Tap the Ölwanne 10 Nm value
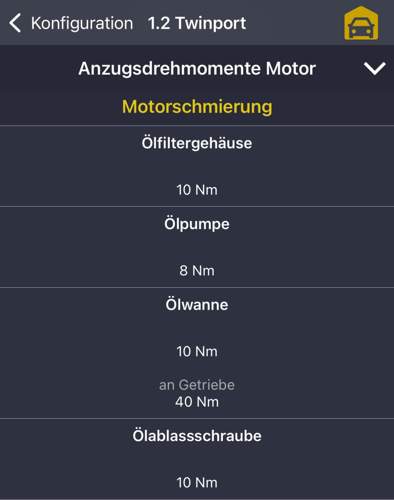 [x=197, y=351]
